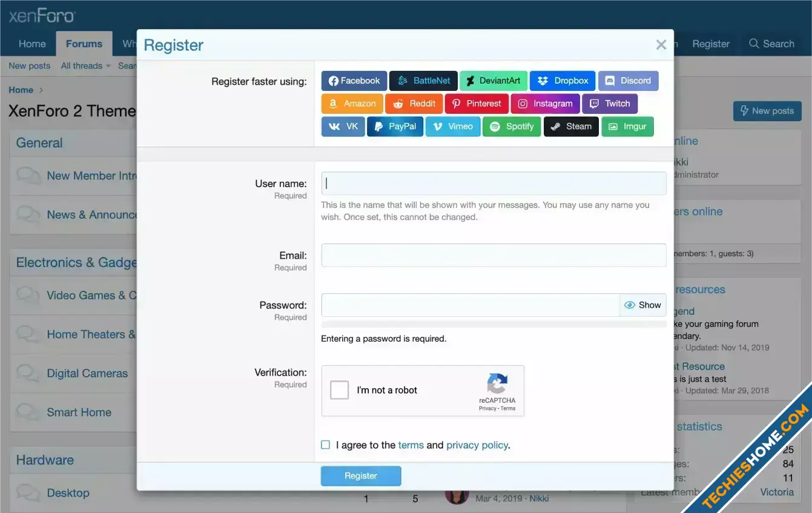Image resolution: width=812 pixels, height=513 pixels.
Task: Register using the Reddit button
Action: [414, 104]
